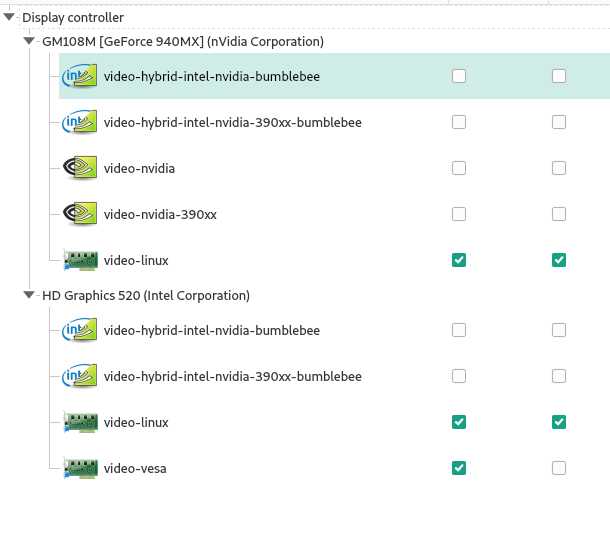Screen dimensions: 610x540
Task: Click the NVIDIA icon next to video-nvidia-390xx
Action: pyautogui.click(x=80, y=214)
